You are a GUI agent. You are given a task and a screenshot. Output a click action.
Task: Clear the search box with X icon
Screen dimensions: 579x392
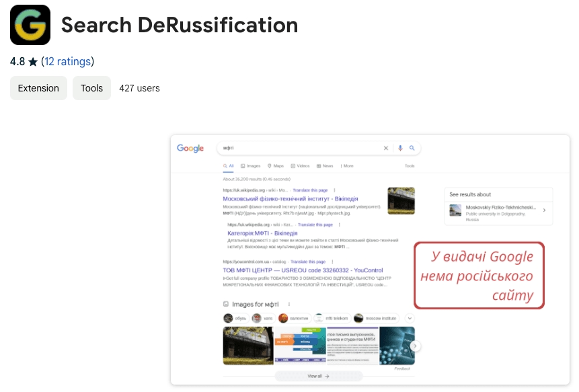coord(386,149)
